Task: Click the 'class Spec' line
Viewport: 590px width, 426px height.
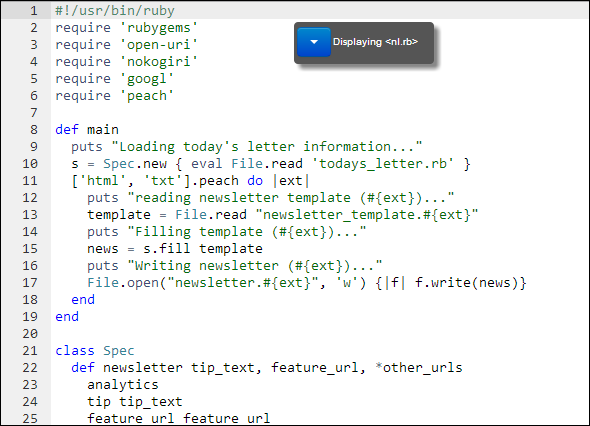Action: (x=95, y=351)
